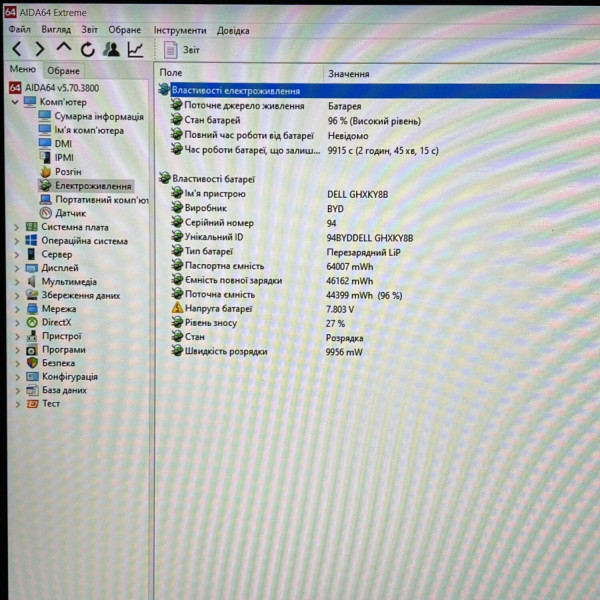Click the Сервер tower icon
The image size is (600, 600).
pyautogui.click(x=31, y=254)
